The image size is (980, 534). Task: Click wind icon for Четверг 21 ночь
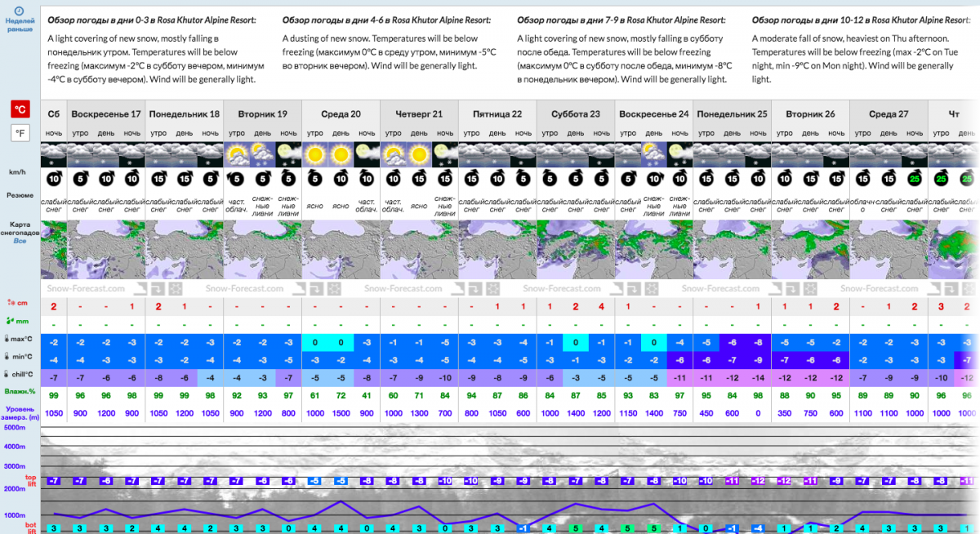446,179
